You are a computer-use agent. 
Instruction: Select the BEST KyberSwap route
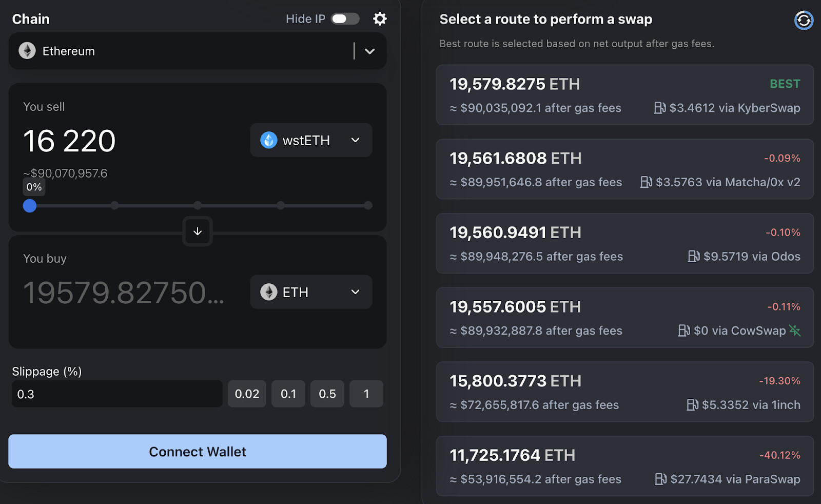[624, 95]
